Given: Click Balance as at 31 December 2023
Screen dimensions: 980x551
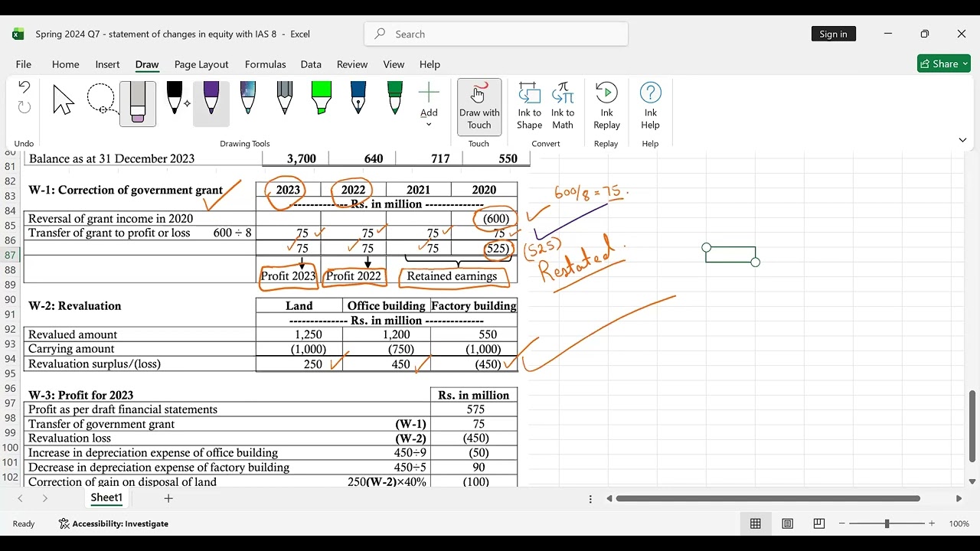Looking at the screenshot, I should click(112, 158).
